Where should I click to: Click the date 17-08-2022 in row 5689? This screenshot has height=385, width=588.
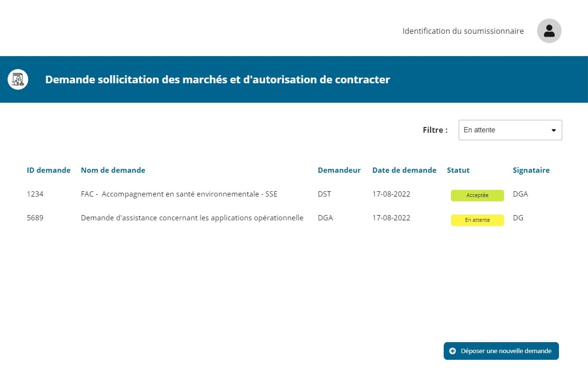(x=391, y=218)
